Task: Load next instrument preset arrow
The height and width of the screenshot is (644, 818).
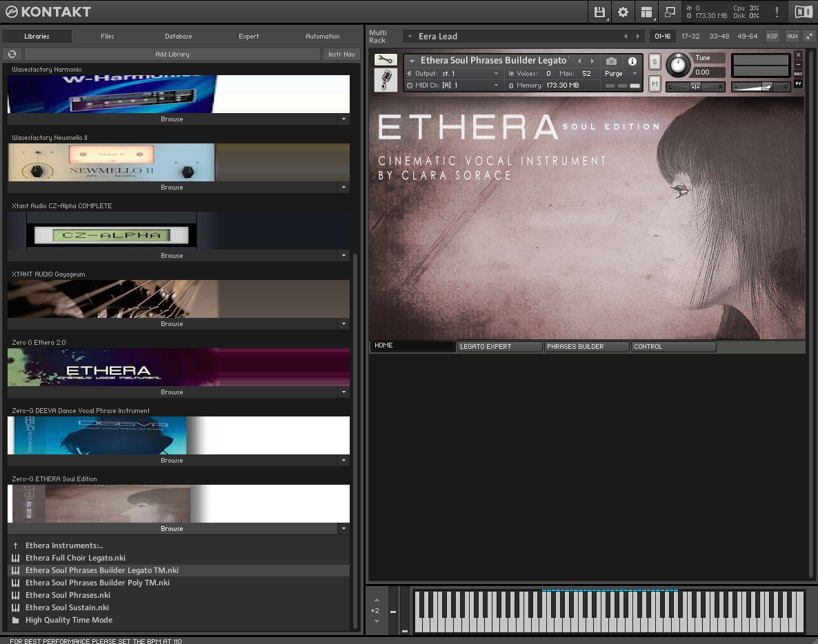Action: (x=592, y=61)
